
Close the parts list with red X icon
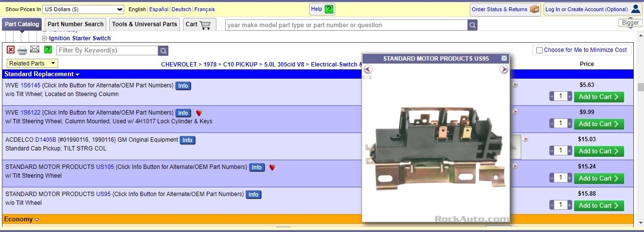(11, 50)
